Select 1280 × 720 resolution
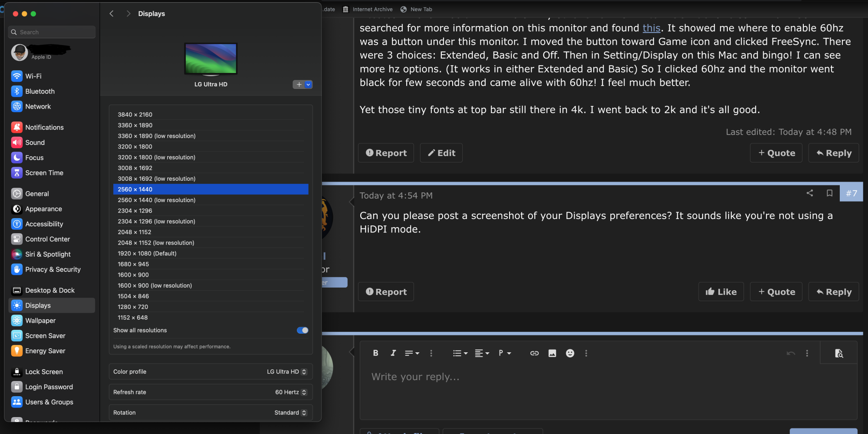The width and height of the screenshot is (868, 434). tap(211, 307)
